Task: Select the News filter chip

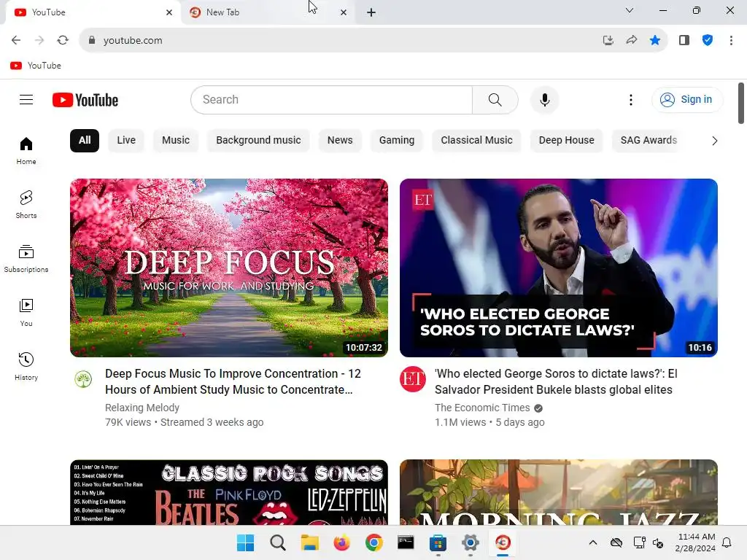Action: 340,141
